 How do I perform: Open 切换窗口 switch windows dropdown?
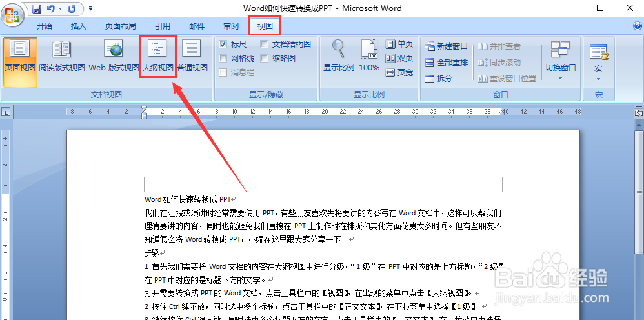click(x=561, y=61)
